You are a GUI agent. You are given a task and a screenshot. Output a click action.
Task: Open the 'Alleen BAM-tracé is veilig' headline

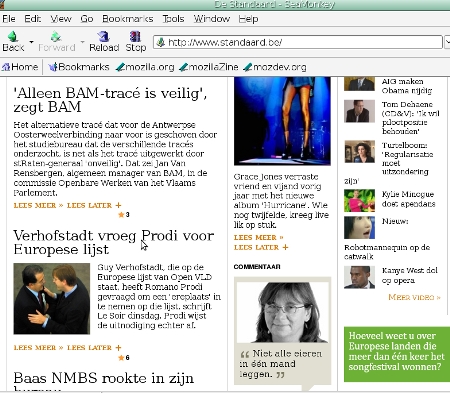tap(110, 100)
